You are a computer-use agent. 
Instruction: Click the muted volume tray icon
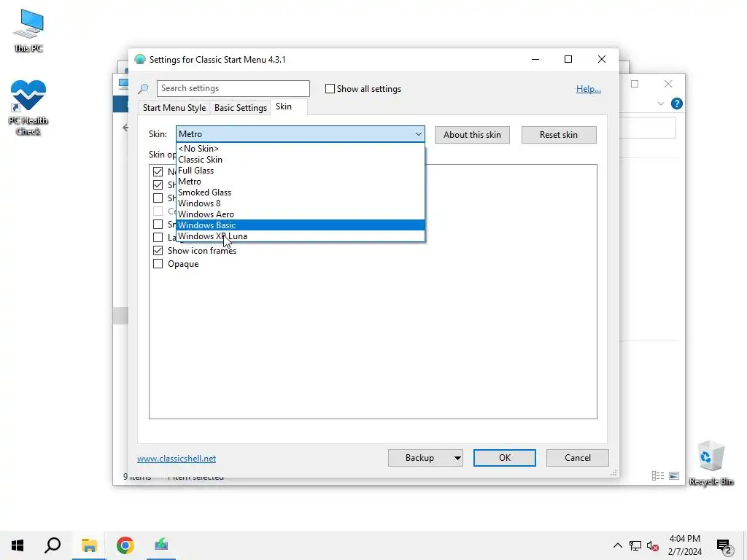(653, 545)
